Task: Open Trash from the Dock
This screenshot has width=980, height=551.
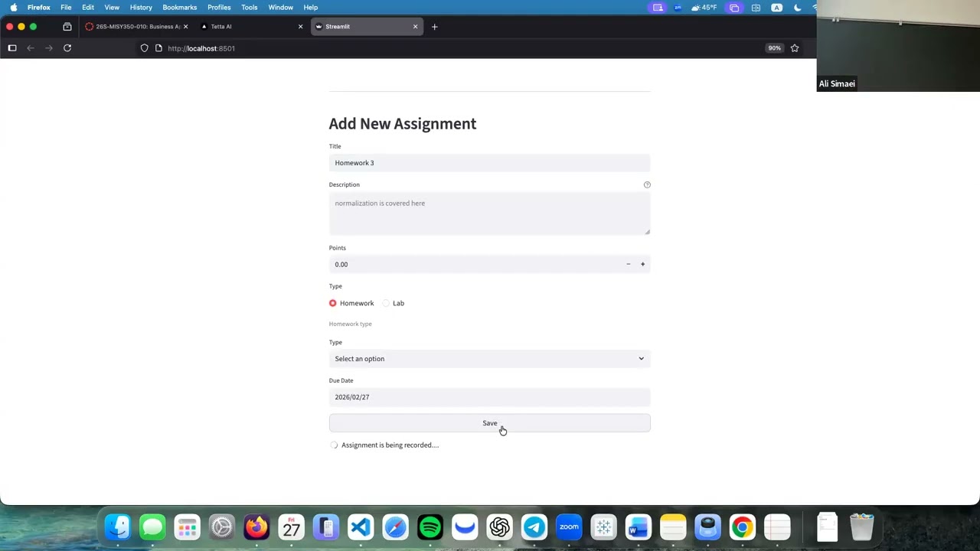Action: coord(862,527)
